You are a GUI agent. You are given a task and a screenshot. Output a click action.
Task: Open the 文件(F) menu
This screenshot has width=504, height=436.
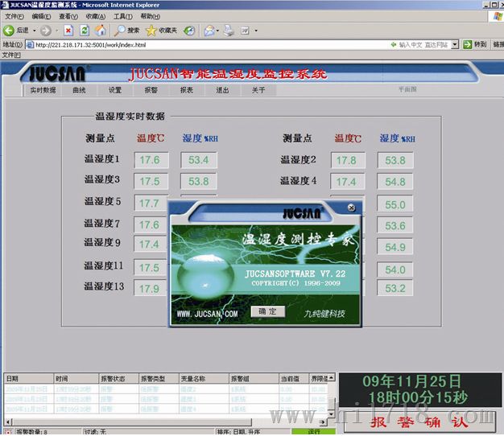point(14,16)
